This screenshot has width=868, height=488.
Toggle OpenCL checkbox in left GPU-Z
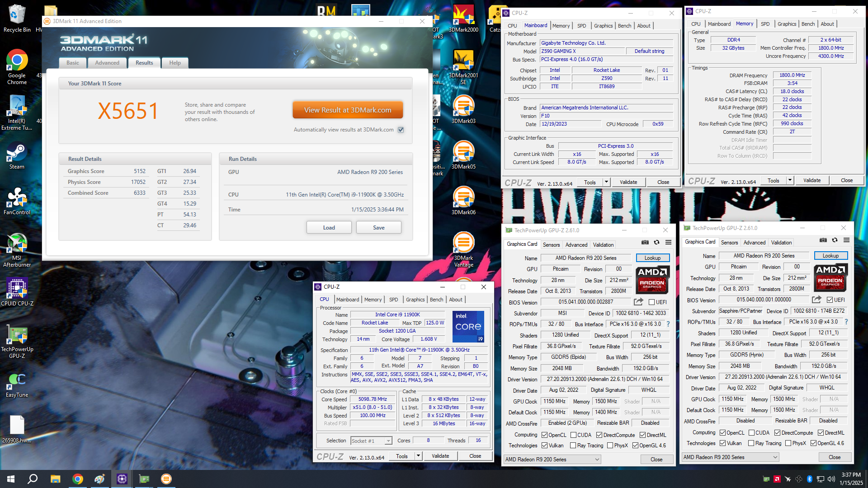(544, 435)
